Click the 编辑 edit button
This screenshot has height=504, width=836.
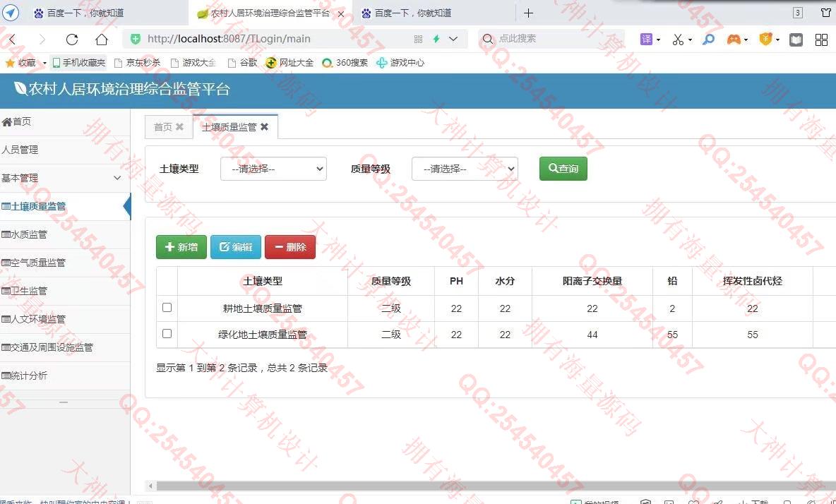click(236, 247)
